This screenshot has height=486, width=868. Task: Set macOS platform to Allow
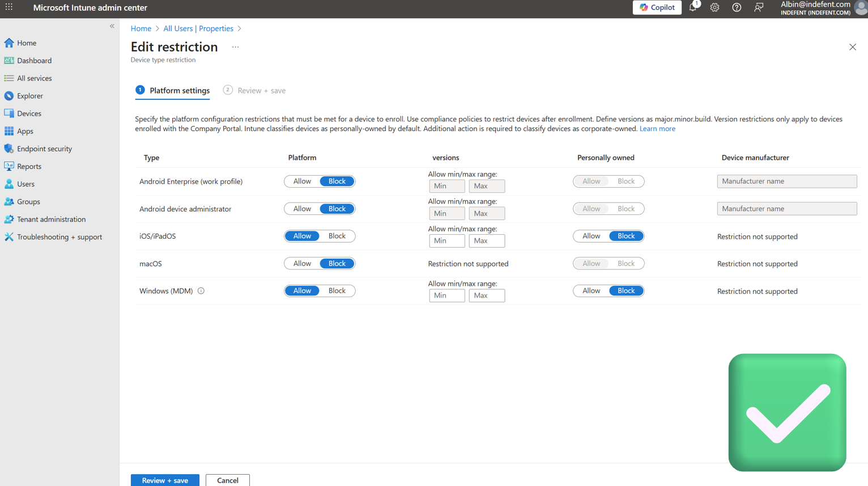click(x=302, y=264)
